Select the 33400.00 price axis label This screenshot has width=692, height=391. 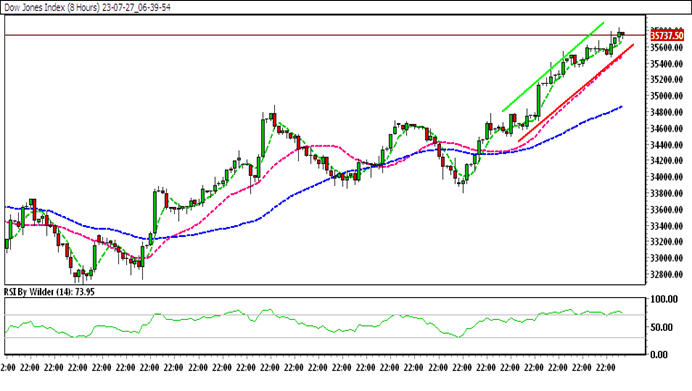tap(666, 226)
